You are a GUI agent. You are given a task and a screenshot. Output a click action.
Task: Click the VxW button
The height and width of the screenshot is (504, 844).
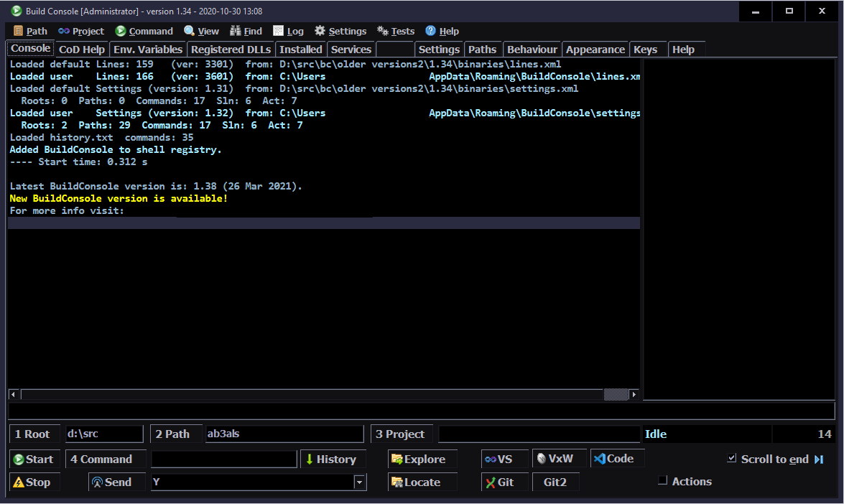click(560, 459)
